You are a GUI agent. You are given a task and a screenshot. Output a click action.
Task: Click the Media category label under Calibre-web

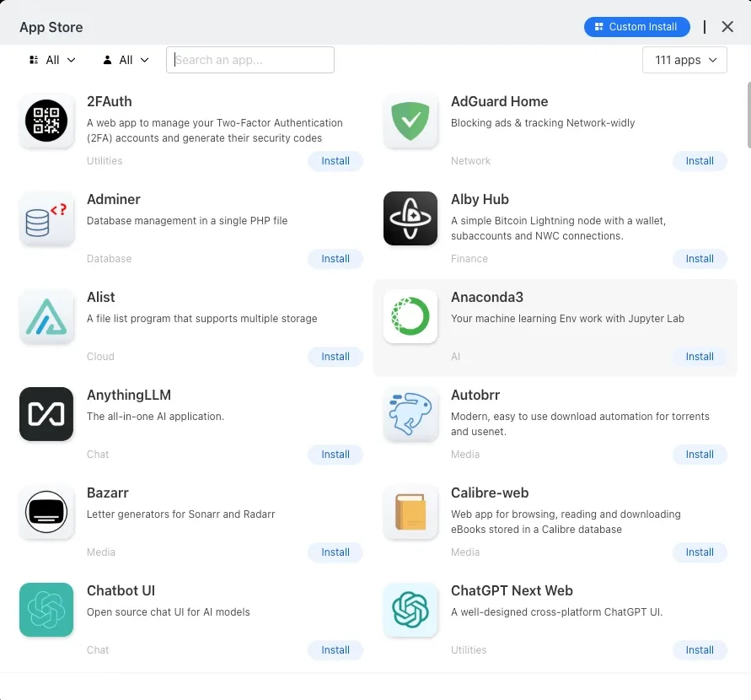pos(464,552)
